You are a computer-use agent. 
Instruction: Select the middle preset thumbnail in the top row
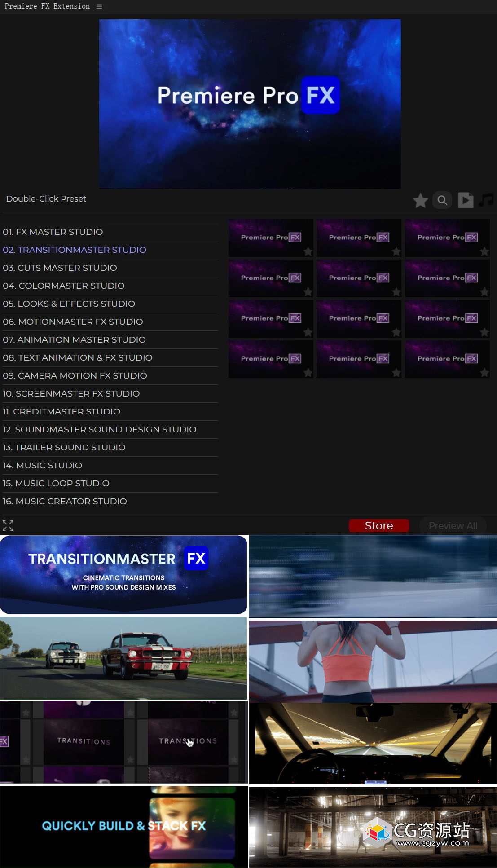359,238
